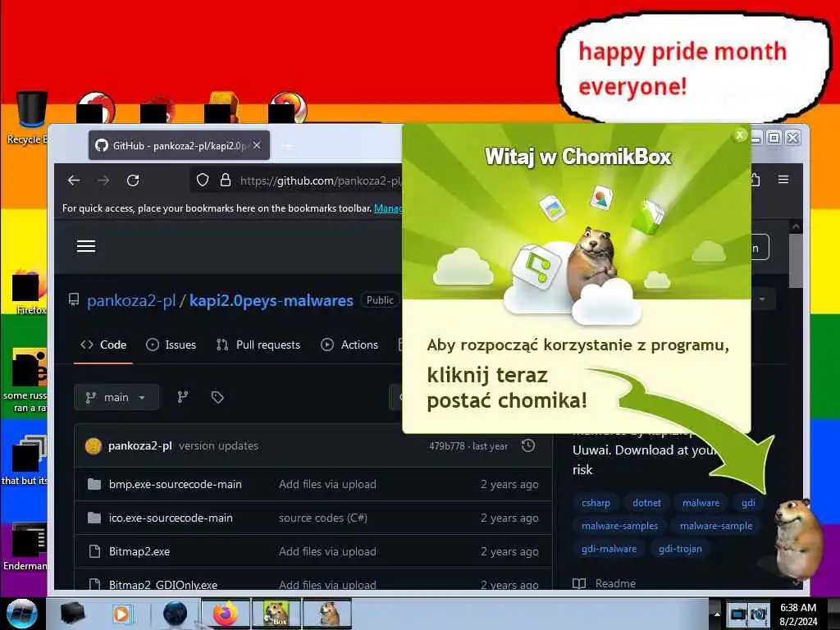The height and width of the screenshot is (630, 840).
Task: Expand the main branch dropdown
Action: [116, 398]
